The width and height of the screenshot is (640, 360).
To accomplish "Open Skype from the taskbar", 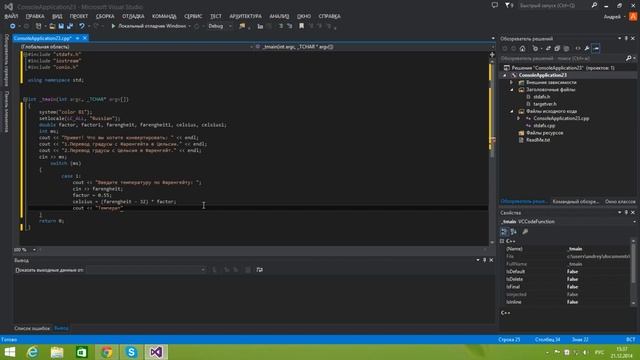I will (x=131, y=352).
